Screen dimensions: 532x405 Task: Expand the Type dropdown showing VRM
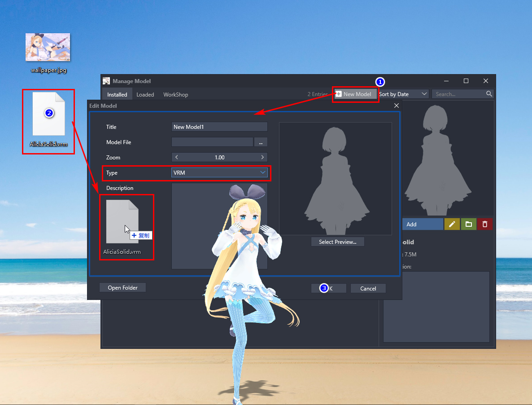tap(219, 172)
